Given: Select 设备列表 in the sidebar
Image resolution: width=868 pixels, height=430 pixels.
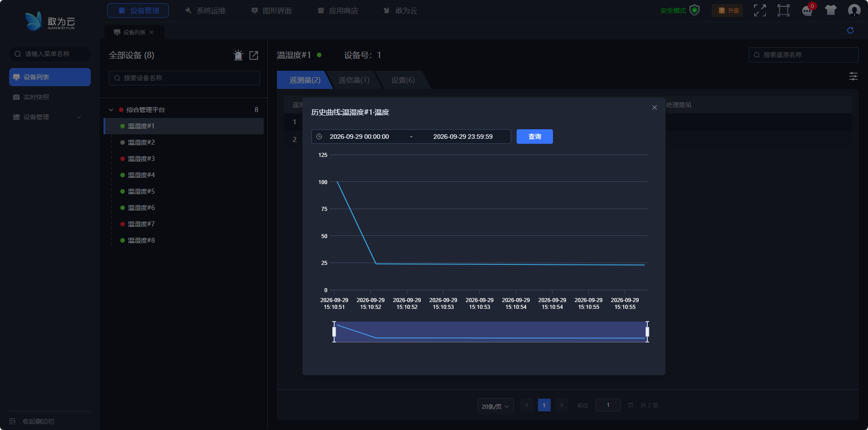Looking at the screenshot, I should (x=50, y=77).
